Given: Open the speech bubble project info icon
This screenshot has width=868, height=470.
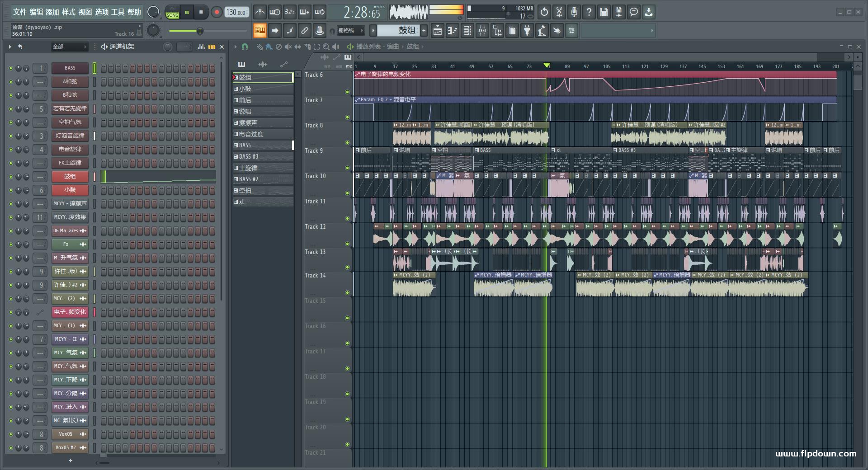Looking at the screenshot, I should (634, 12).
